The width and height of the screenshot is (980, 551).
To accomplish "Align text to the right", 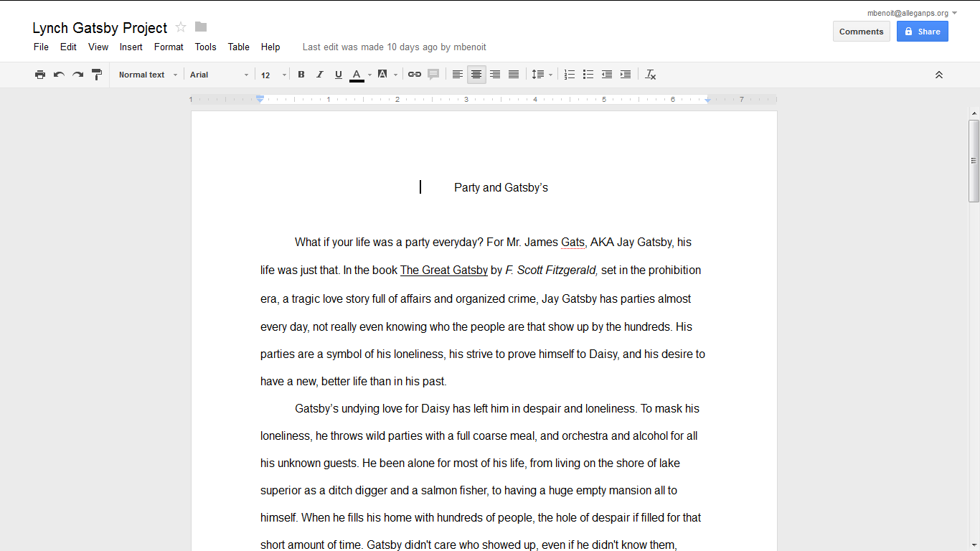I will (495, 75).
